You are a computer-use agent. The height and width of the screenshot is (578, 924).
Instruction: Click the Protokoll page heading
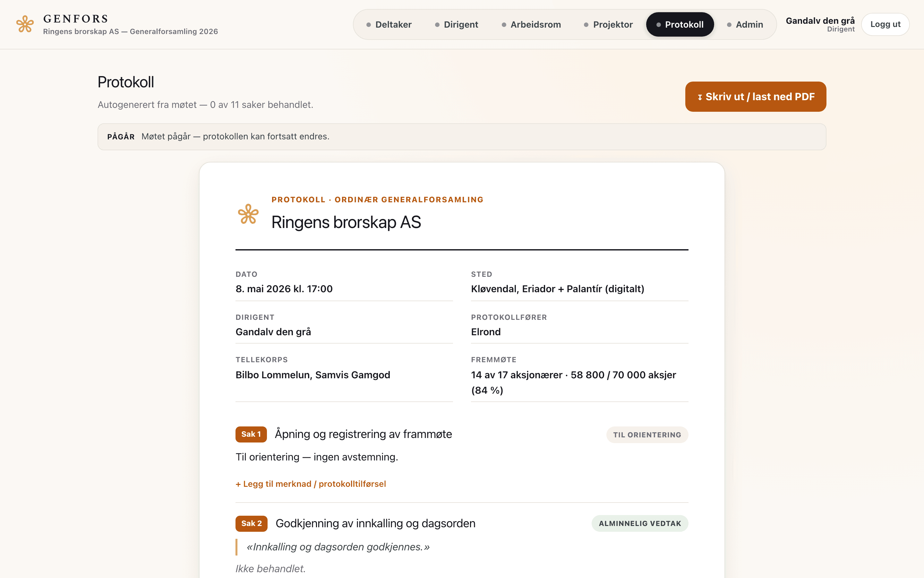[x=126, y=82]
